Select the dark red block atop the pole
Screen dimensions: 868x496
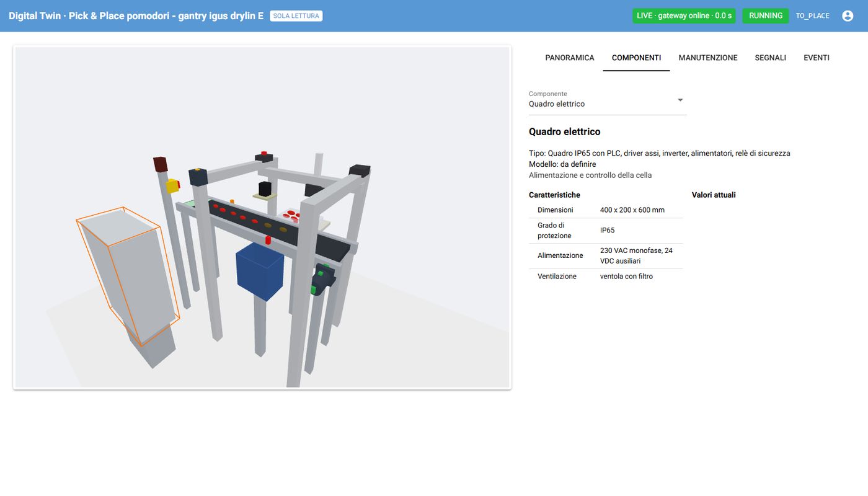pyautogui.click(x=161, y=164)
